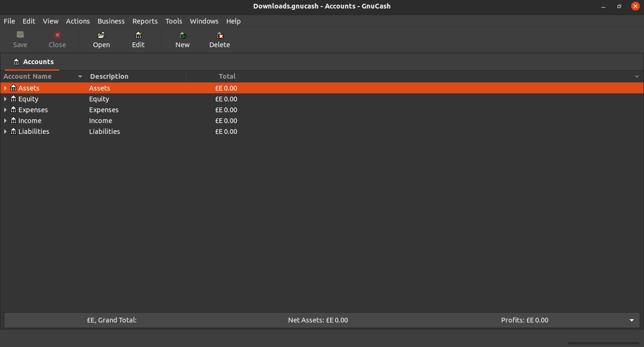Screen dimensions: 644x347
Task: Open the Actions menu
Action: (x=78, y=21)
